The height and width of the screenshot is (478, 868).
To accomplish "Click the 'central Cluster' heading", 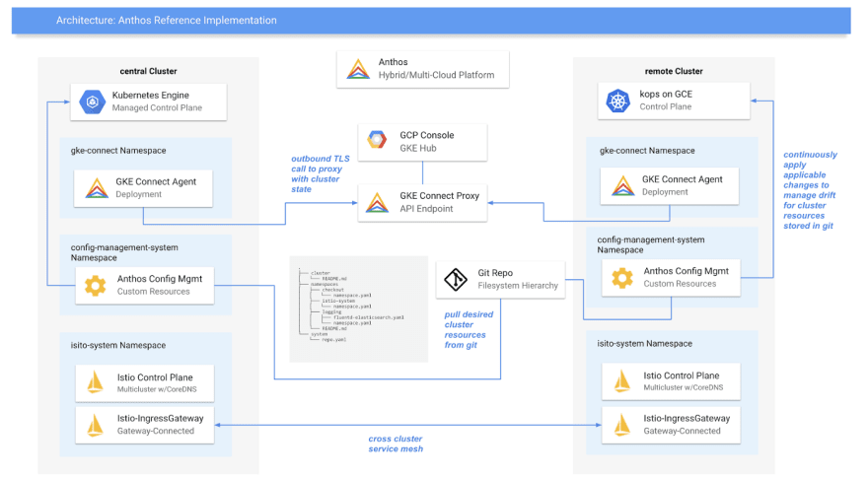I will click(x=148, y=71).
